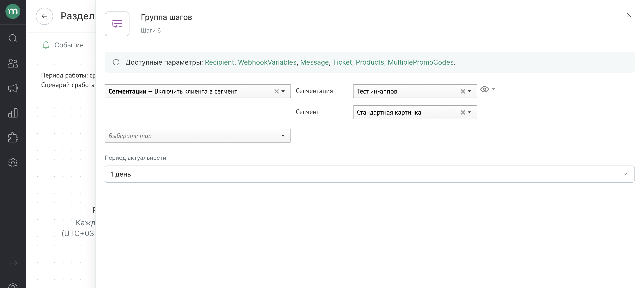The width and height of the screenshot is (644, 288).
Task: Go back using the round arrow button
Action: [44, 16]
